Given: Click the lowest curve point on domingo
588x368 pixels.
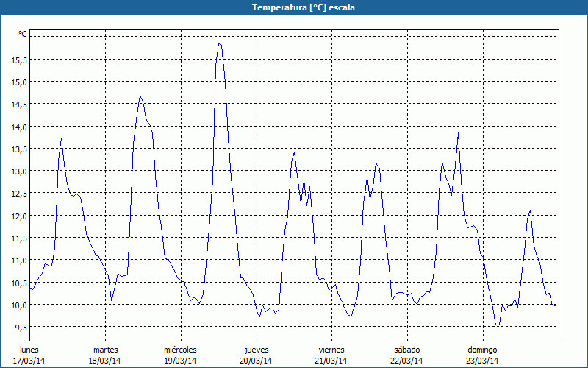Looking at the screenshot, I should coord(497,325).
